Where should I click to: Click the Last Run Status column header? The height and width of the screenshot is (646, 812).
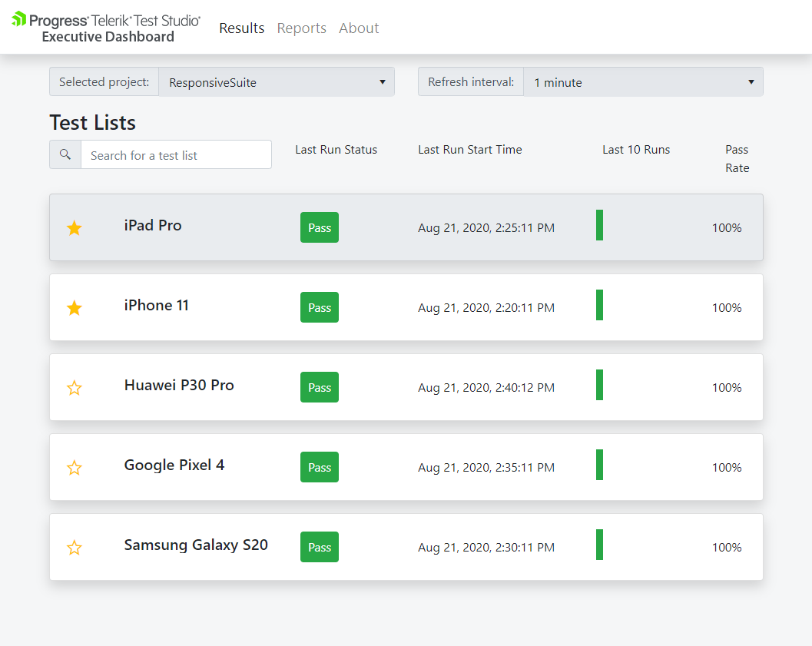point(336,150)
